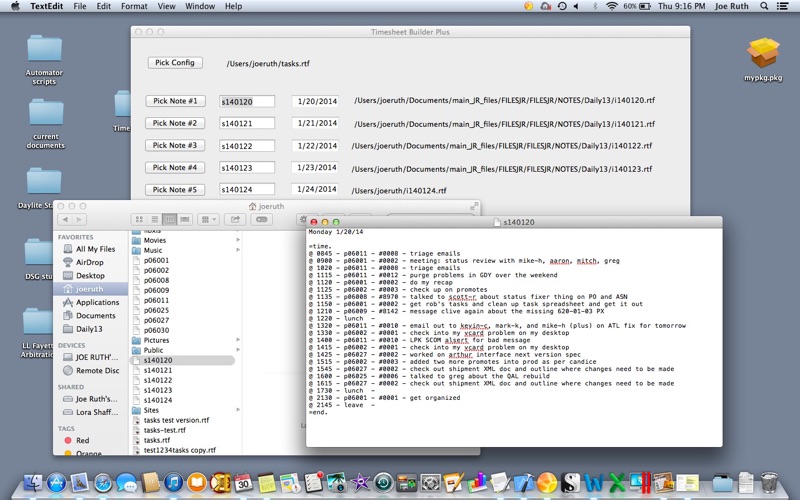
Task: Open the Format menu
Action: (x=134, y=6)
